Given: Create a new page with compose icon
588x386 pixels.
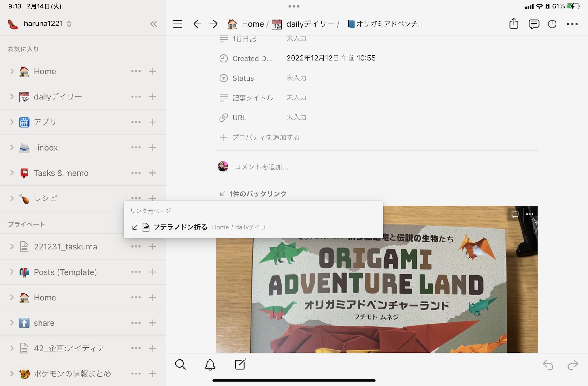Looking at the screenshot, I should (x=240, y=364).
